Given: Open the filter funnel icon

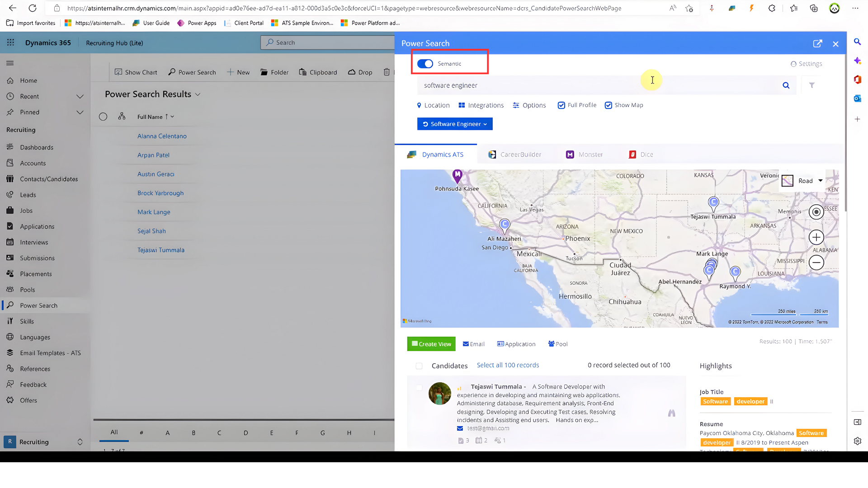Looking at the screenshot, I should click(812, 85).
